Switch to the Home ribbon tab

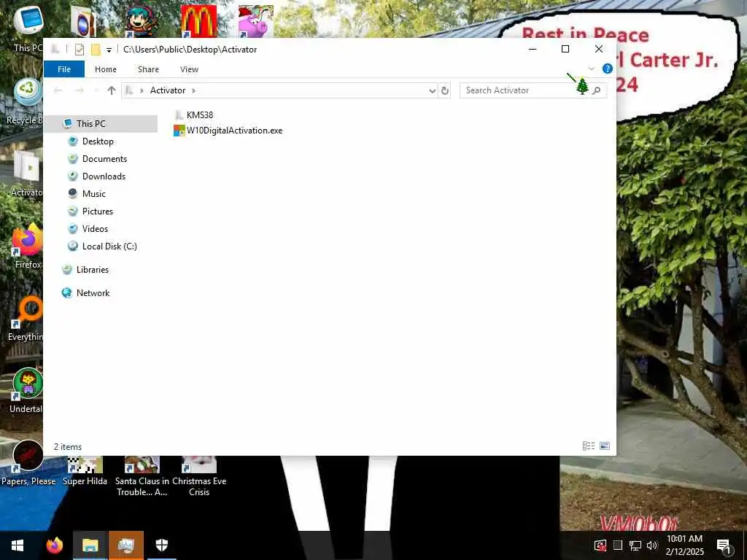[x=106, y=69]
